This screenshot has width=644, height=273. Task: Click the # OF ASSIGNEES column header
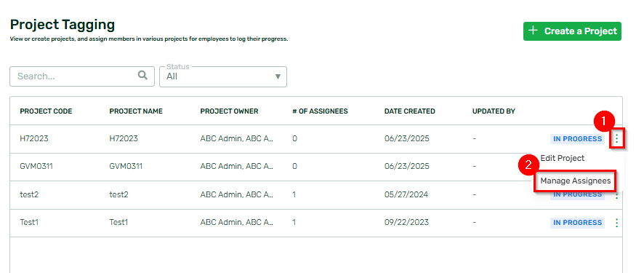(x=320, y=111)
